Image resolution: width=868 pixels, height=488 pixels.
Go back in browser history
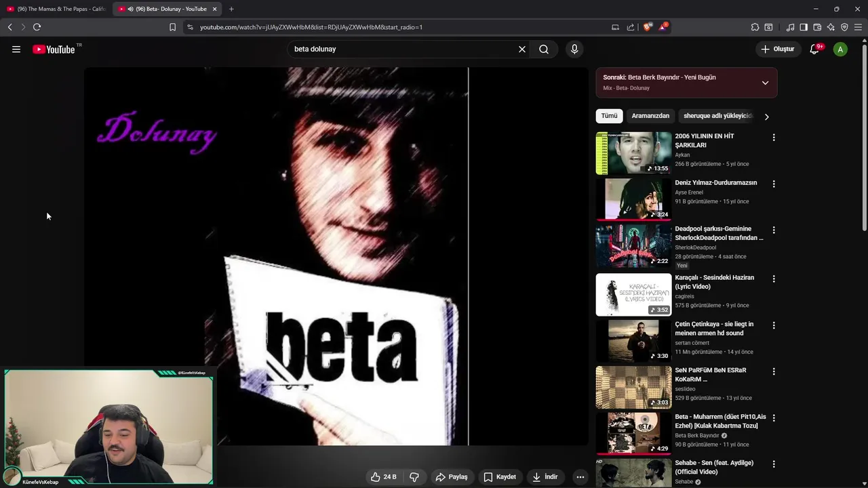click(9, 27)
